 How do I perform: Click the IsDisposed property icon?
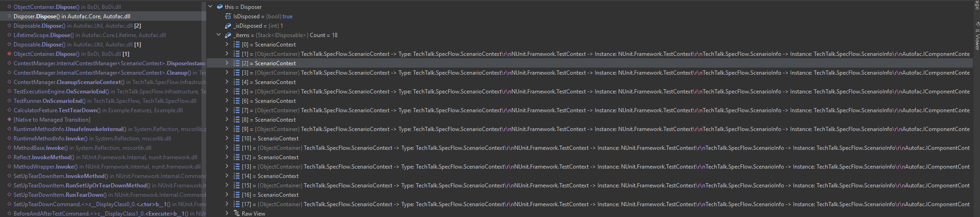pos(228,16)
